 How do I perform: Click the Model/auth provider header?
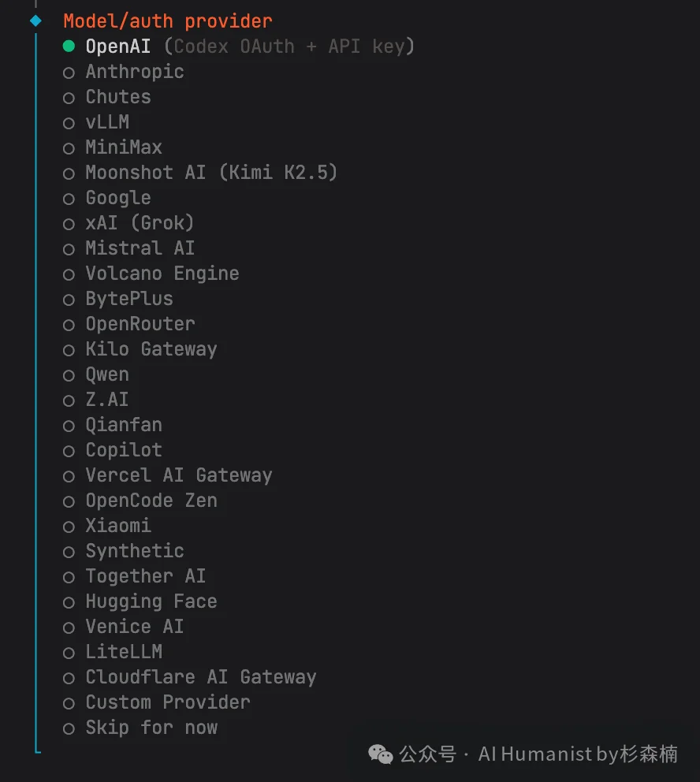[167, 20]
